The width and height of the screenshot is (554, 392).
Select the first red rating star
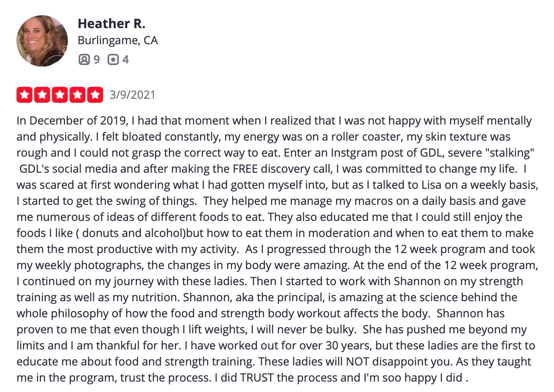[x=24, y=95]
